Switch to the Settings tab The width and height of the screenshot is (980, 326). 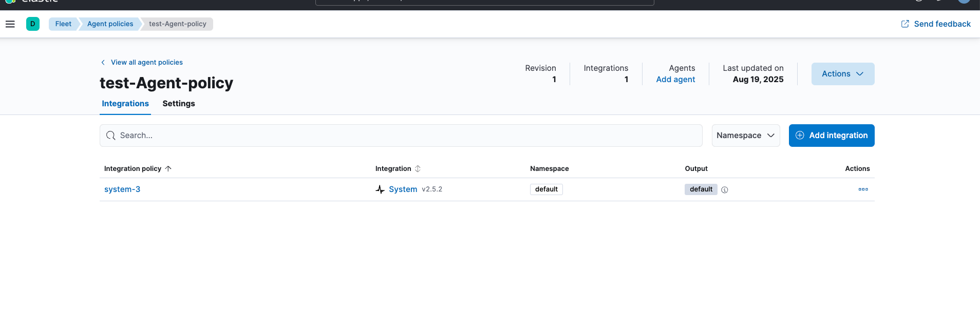pos(179,104)
